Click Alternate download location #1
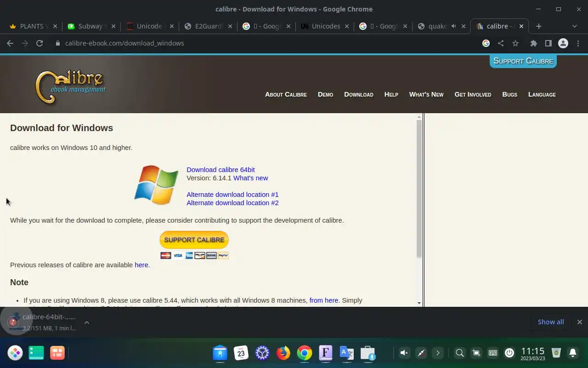The image size is (588, 368). coord(232,195)
